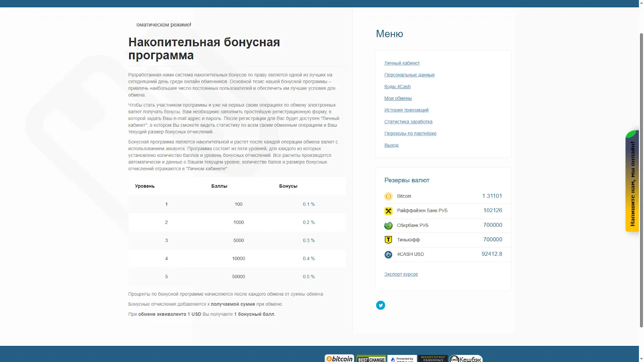Click the Sberbank reserve icon
This screenshot has height=362, width=644.
[x=388, y=226]
